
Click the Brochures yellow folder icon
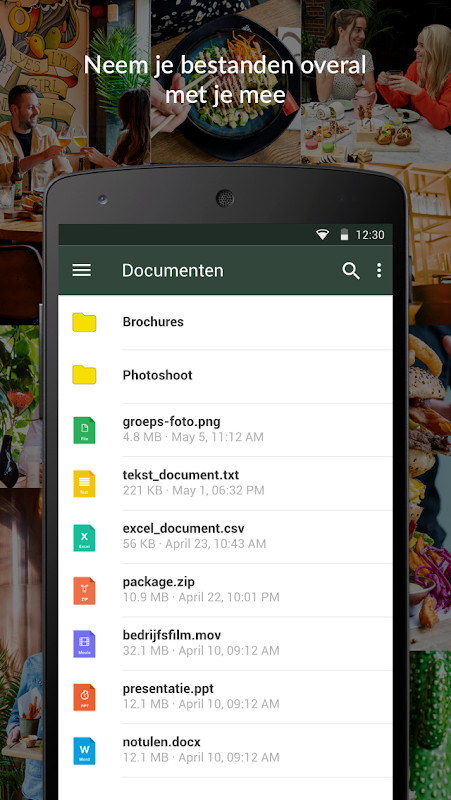click(x=84, y=322)
